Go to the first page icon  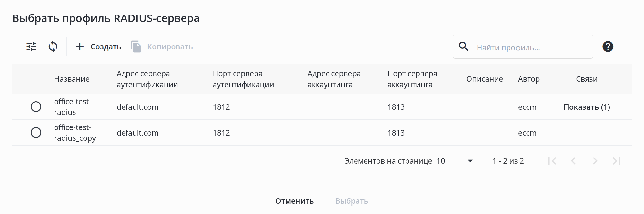[552, 161]
